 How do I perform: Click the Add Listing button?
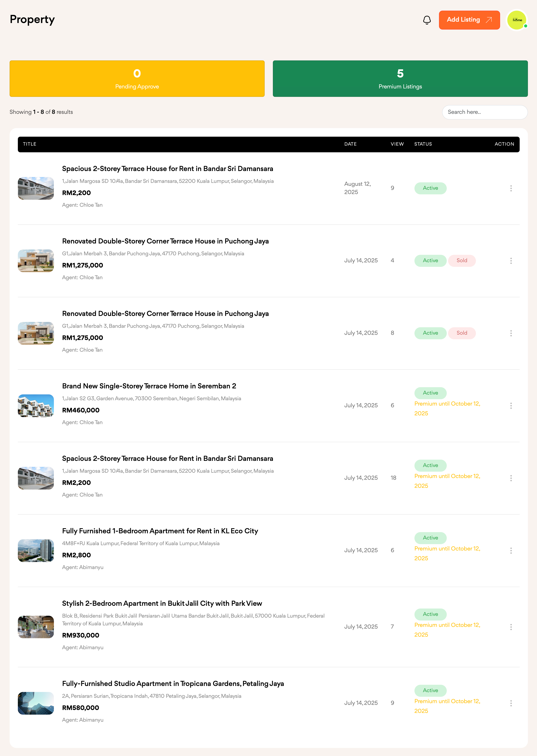pyautogui.click(x=469, y=20)
